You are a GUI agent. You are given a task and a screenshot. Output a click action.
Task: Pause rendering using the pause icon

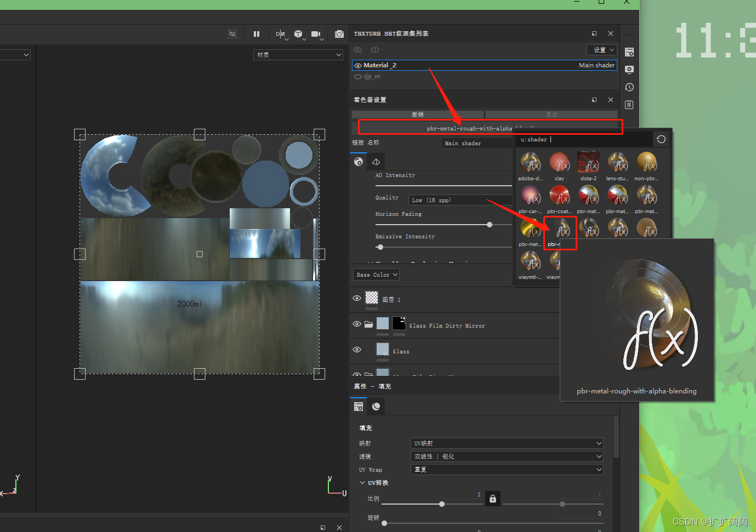[256, 33]
